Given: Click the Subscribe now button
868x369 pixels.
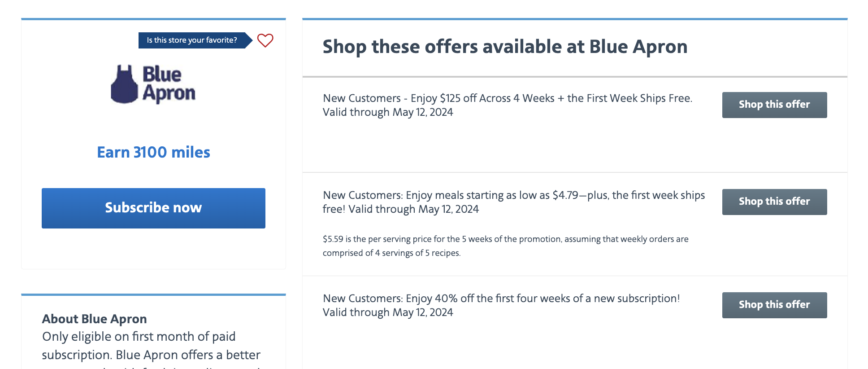Looking at the screenshot, I should (153, 207).
